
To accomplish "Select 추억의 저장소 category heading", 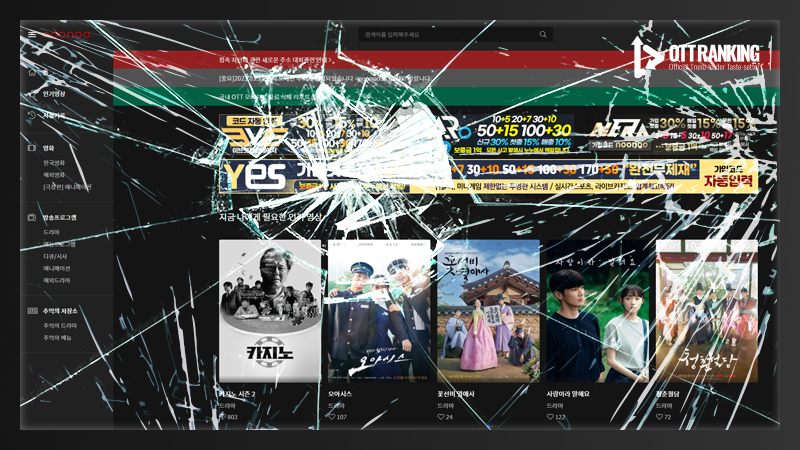I will tap(60, 311).
